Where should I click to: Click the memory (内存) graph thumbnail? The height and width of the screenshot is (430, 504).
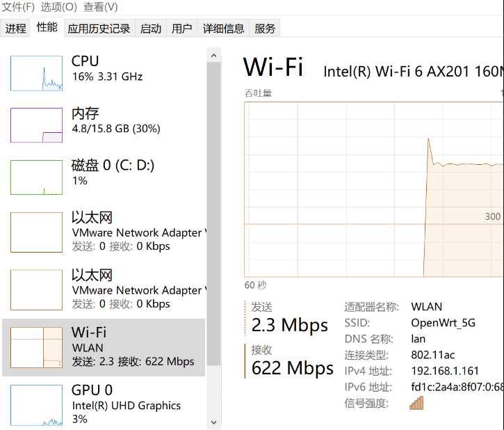(36, 125)
